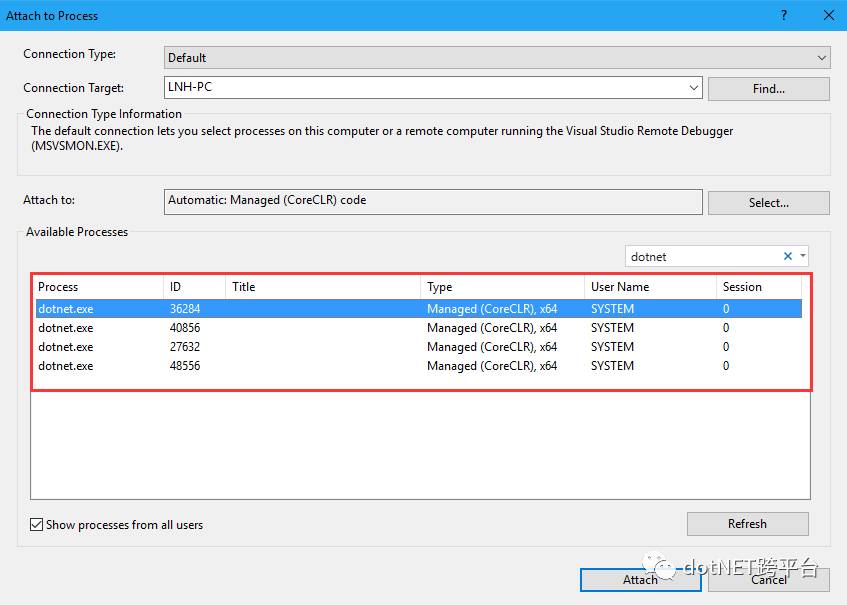This screenshot has width=847, height=605.
Task: Click the Session cell of process 48556
Action: click(x=726, y=366)
